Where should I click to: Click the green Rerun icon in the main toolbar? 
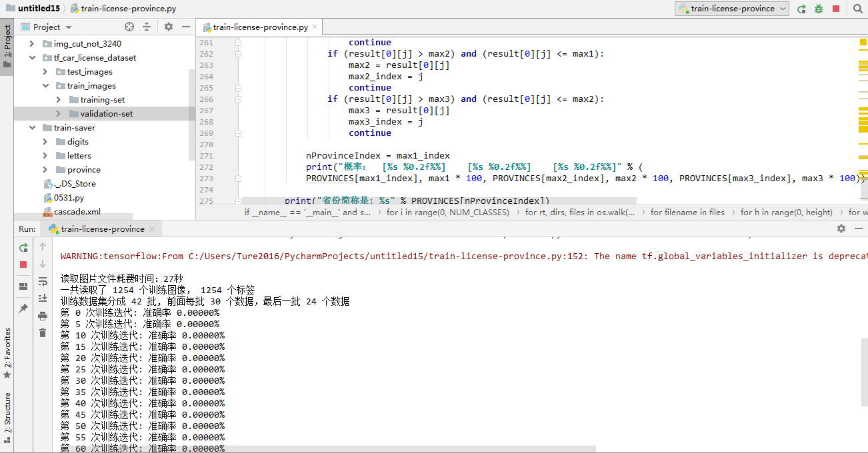point(801,9)
